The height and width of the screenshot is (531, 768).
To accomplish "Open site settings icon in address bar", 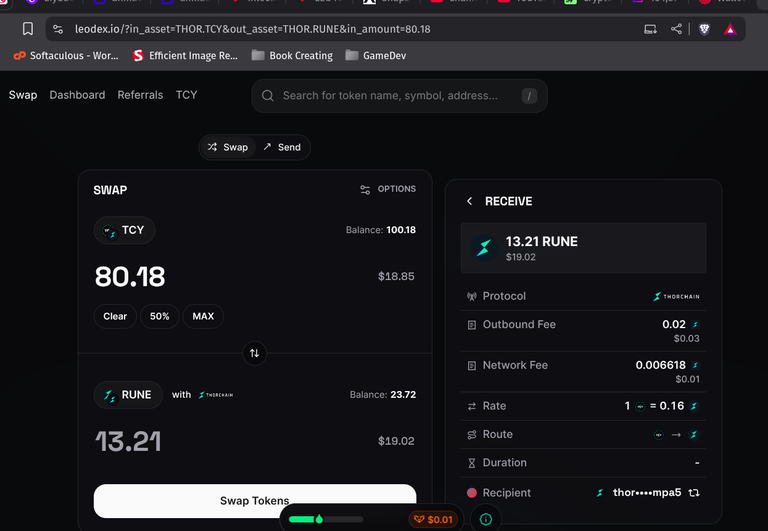I will click(x=58, y=29).
